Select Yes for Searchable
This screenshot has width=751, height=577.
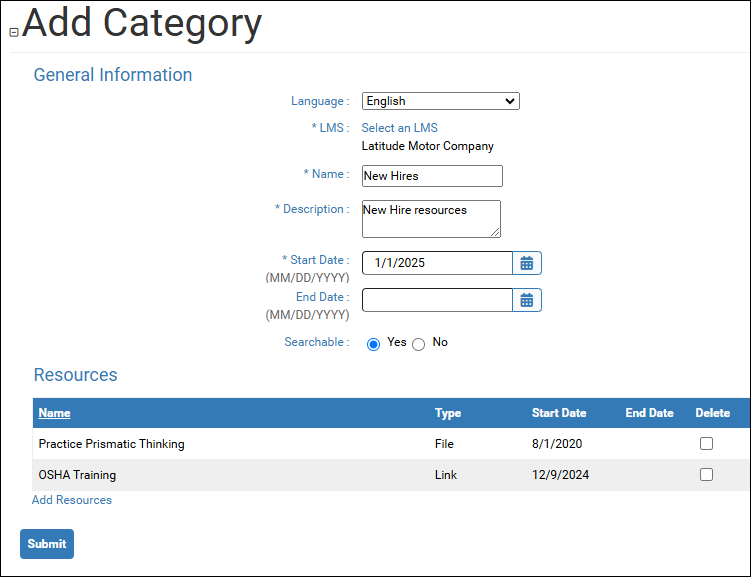coord(374,344)
